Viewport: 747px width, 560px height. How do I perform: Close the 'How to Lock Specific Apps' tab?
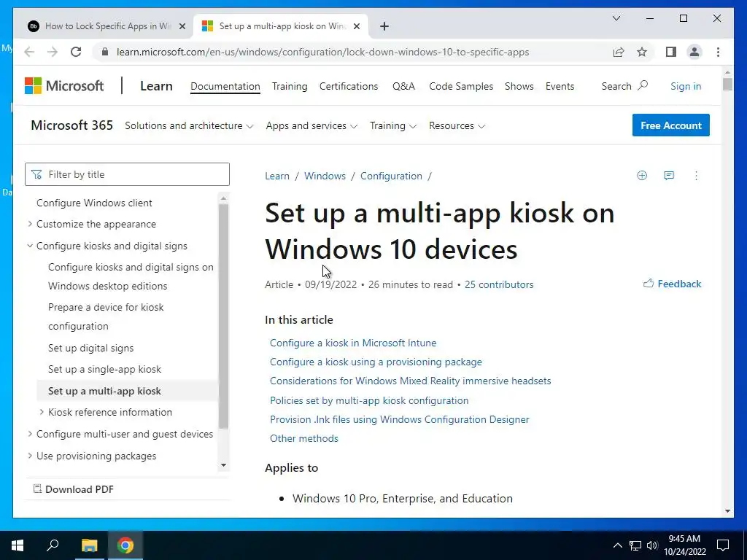click(x=182, y=26)
